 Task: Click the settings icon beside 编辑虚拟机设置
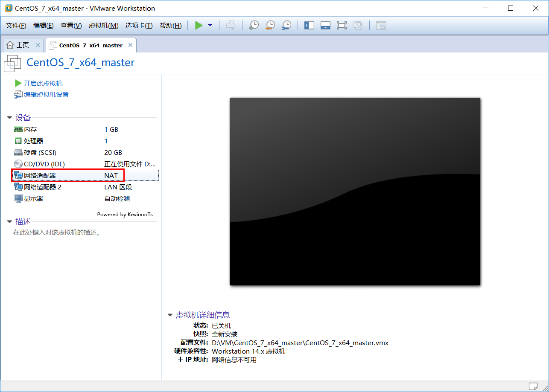(x=18, y=94)
